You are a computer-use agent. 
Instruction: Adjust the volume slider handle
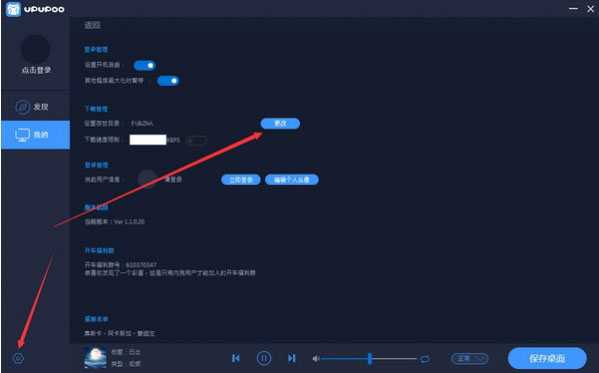tap(369, 358)
